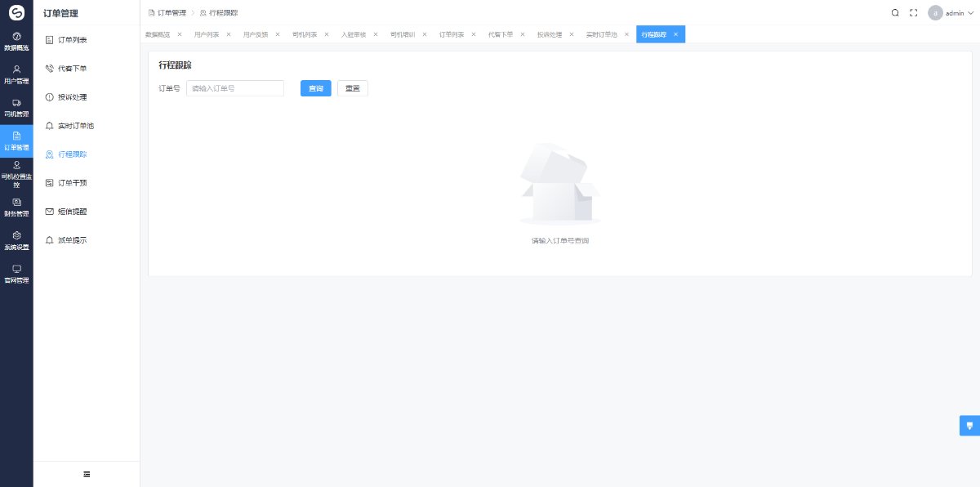
Task: Switch to the 用户反馈 tab
Action: [256, 34]
